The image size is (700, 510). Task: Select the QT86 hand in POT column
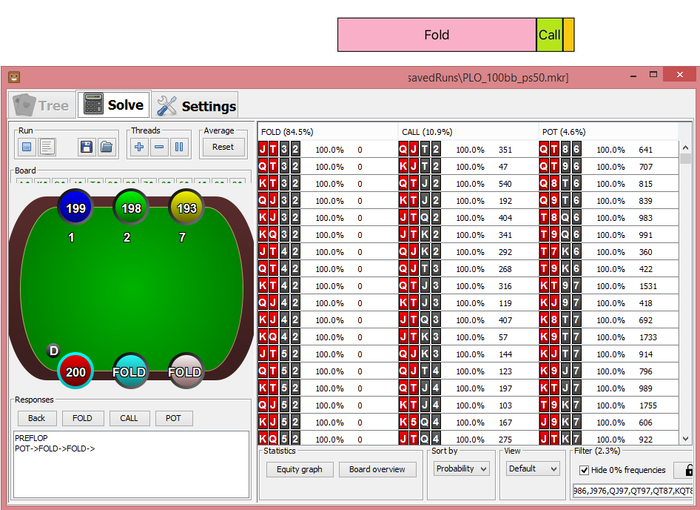(x=608, y=150)
